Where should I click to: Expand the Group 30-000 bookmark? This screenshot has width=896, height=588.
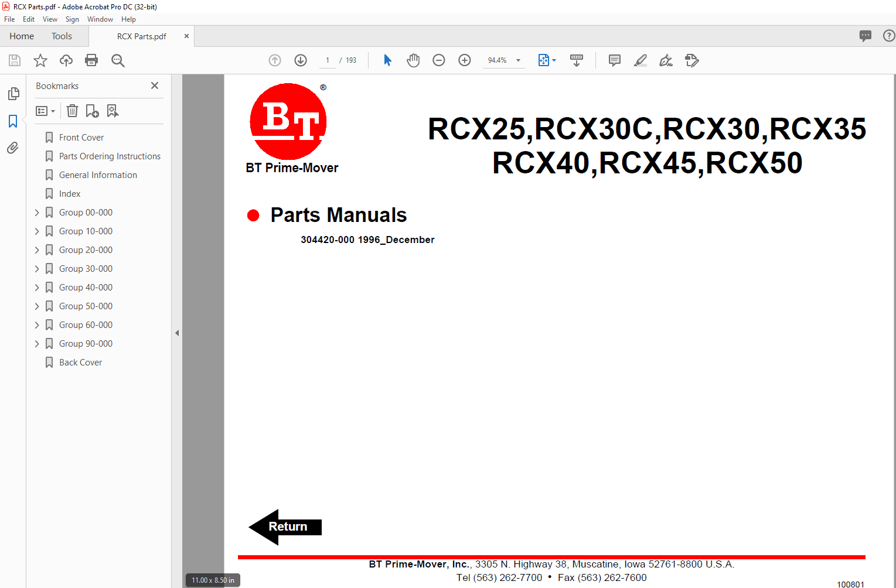tap(37, 269)
